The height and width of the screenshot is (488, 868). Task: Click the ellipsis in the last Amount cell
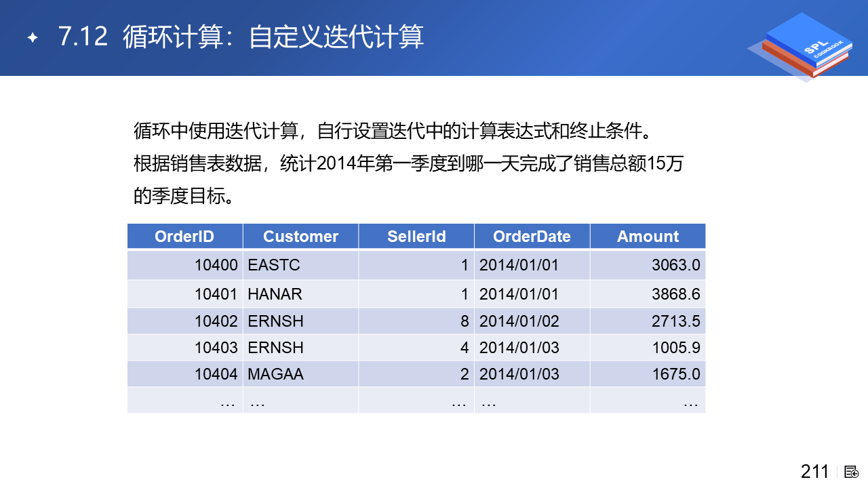690,401
